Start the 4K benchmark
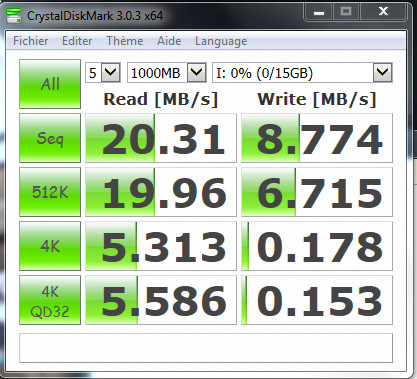 pos(50,246)
